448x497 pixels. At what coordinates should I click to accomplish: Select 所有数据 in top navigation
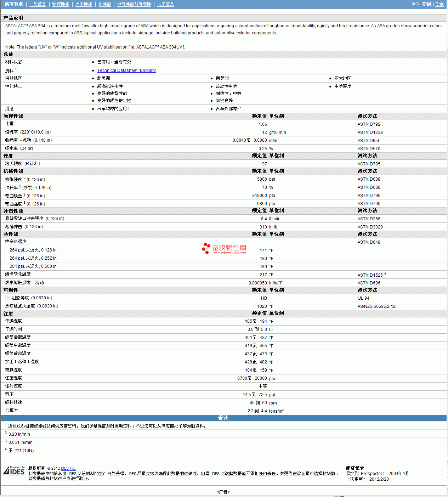pyautogui.click(x=14, y=4)
